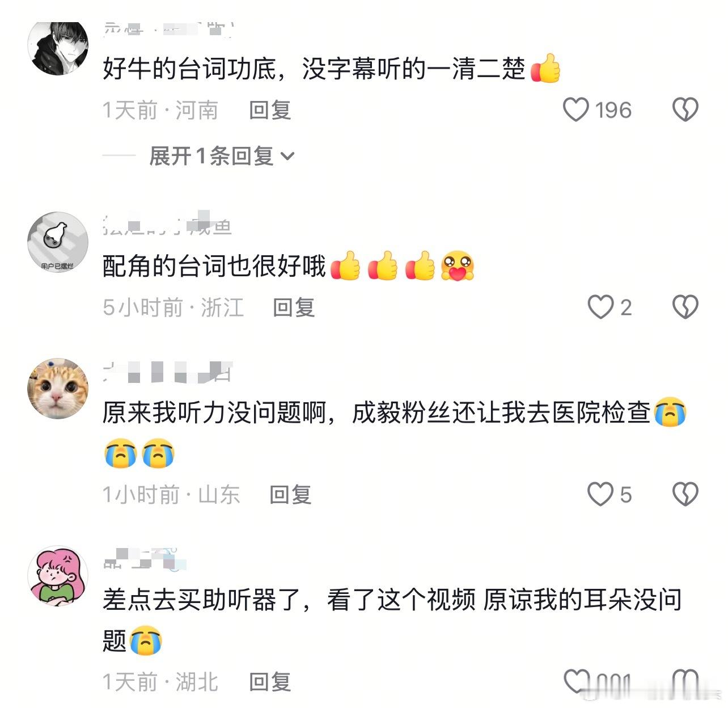Reply to the Henan comment via 回复

(x=270, y=110)
